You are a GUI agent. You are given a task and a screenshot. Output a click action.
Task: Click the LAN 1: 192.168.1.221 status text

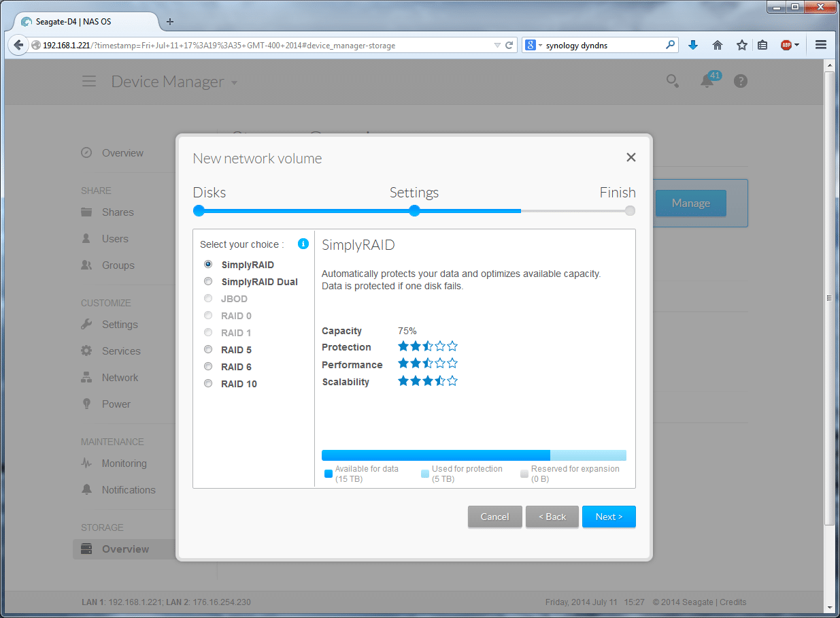tap(122, 602)
